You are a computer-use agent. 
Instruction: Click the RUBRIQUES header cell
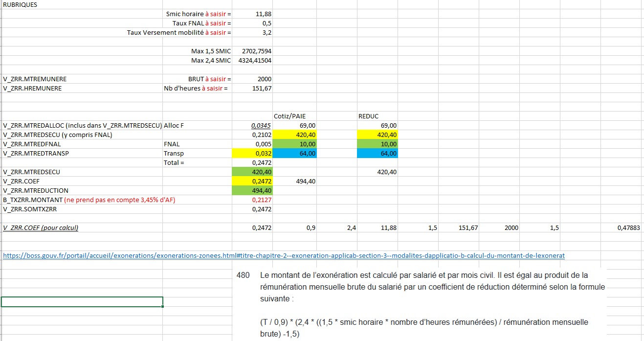point(20,5)
